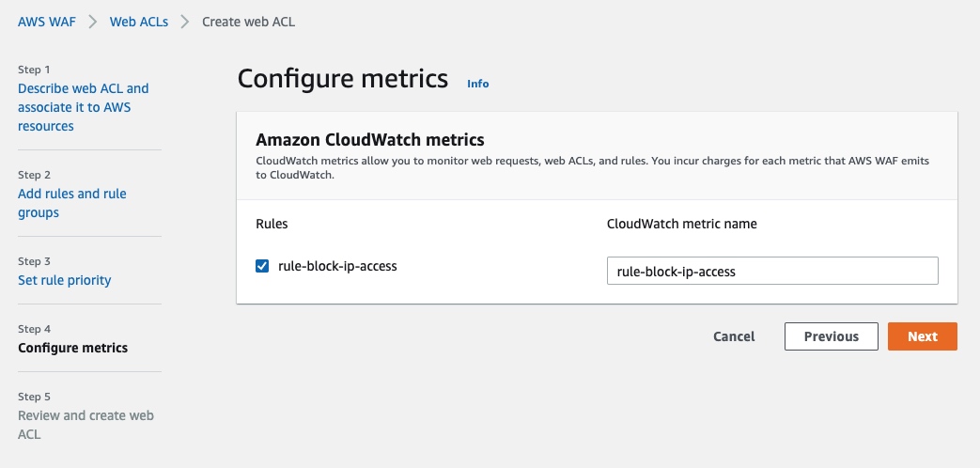This screenshot has width=980, height=468.
Task: Open the Info link beside Configure metrics
Action: point(477,84)
